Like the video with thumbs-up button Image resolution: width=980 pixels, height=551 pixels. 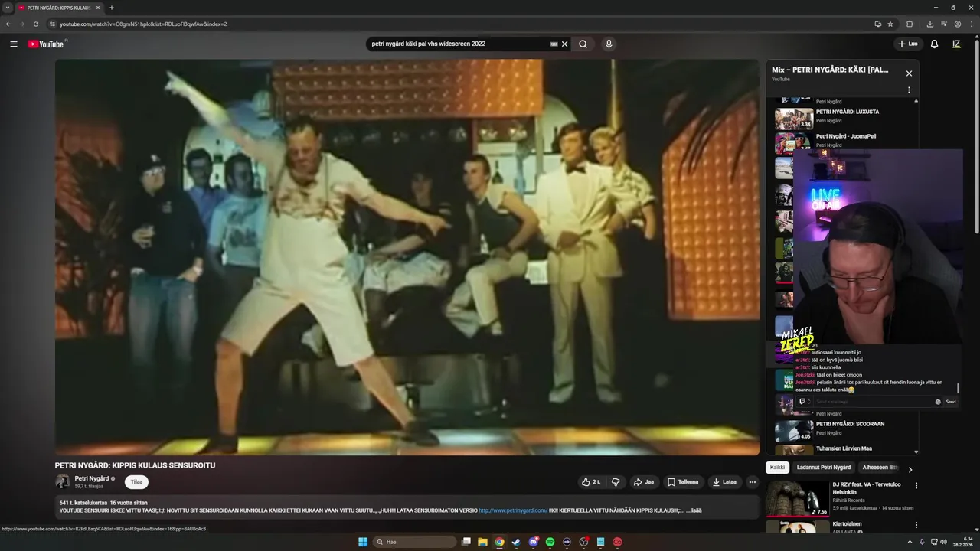click(x=590, y=482)
